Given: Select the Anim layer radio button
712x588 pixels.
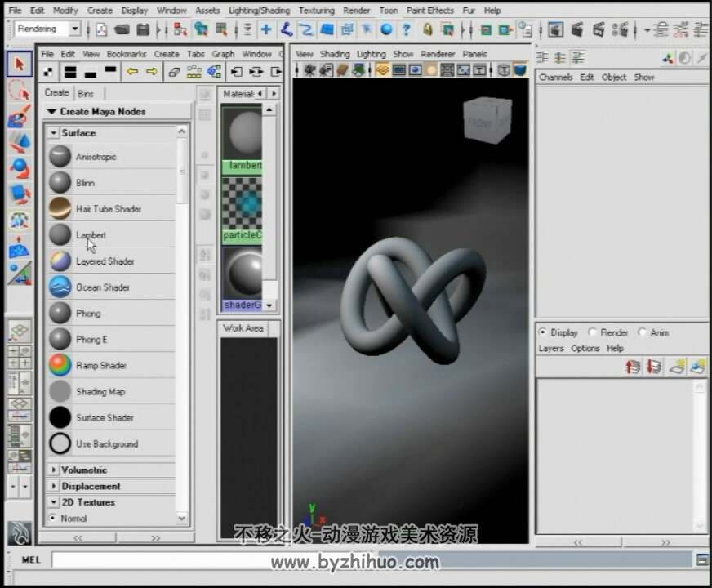Looking at the screenshot, I should coord(641,332).
